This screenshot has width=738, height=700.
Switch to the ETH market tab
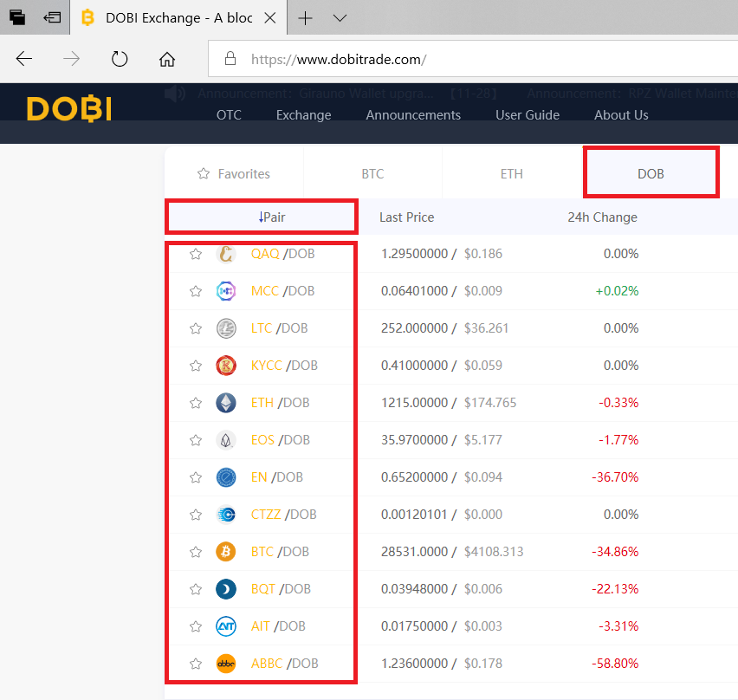512,174
